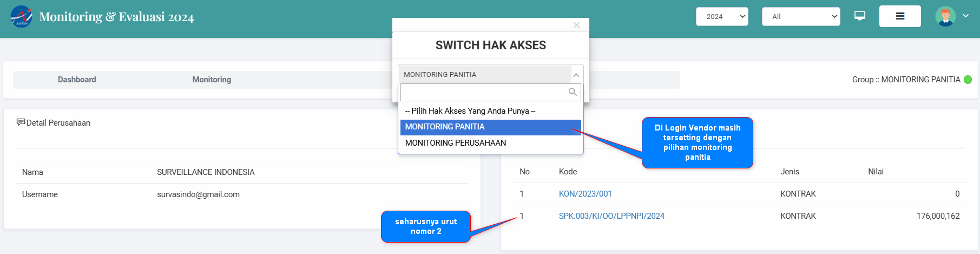Click the Detail Perusahaan comment icon
The width and height of the screenshot is (980, 254).
[x=21, y=122]
